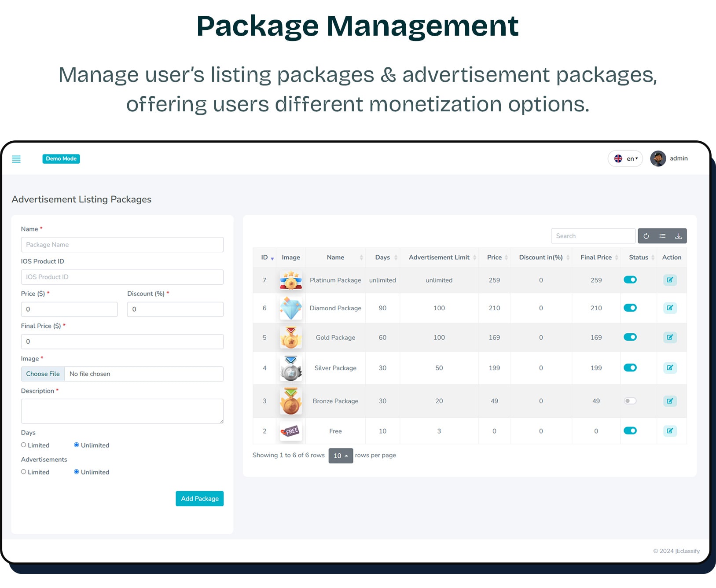716x588 pixels.
Task: Click the export download icon on the table toolbar
Action: pyautogui.click(x=678, y=236)
